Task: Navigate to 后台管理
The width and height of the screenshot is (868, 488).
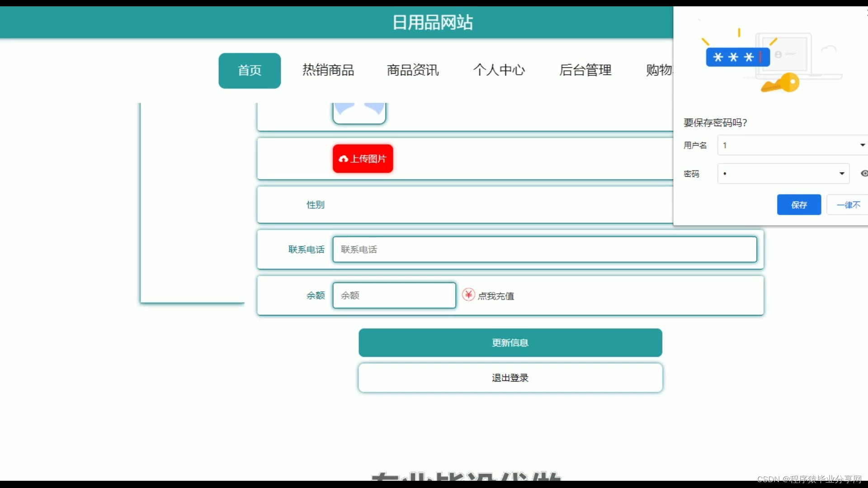Action: point(585,70)
